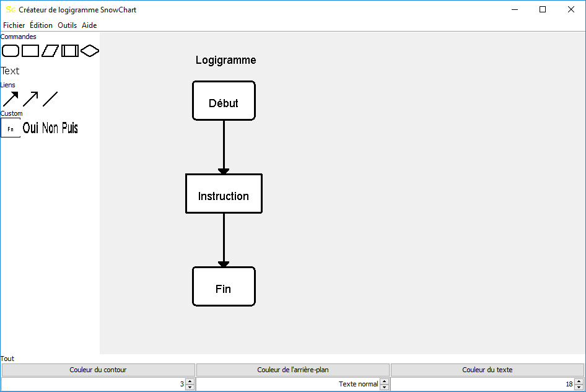Increase the outline thickness value
586x392 pixels.
click(x=190, y=381)
